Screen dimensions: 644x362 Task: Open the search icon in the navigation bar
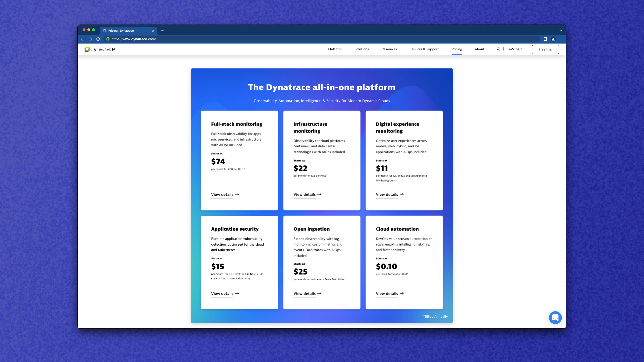(x=498, y=49)
